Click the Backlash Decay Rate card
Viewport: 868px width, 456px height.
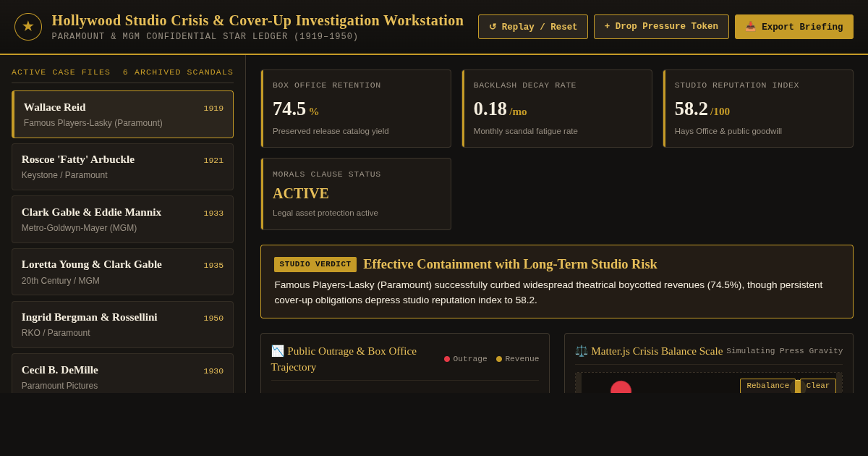tap(557, 109)
